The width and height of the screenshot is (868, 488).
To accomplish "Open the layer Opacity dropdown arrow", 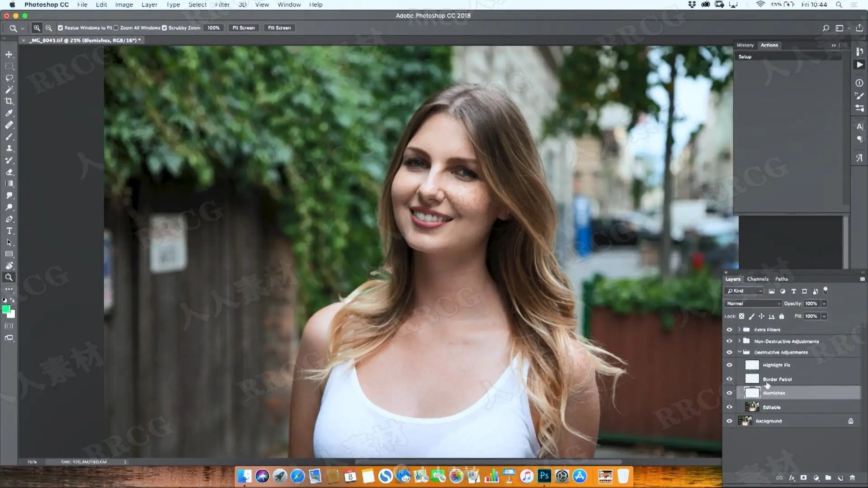I will [824, 304].
